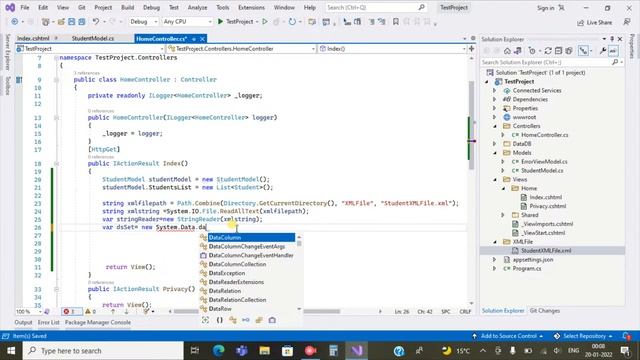Click search magnifier in Solution Explorer

[615, 62]
